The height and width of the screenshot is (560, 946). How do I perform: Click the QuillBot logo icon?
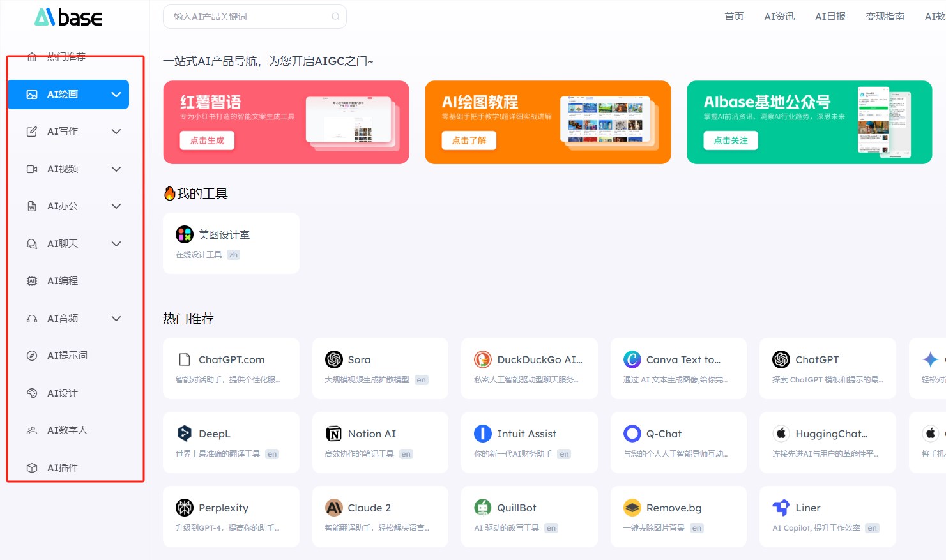click(483, 508)
